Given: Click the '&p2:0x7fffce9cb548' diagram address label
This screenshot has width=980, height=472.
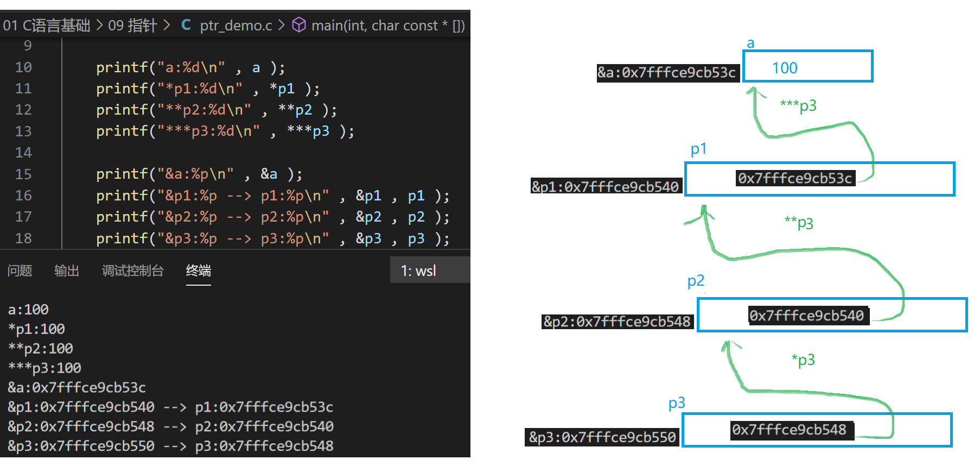Looking at the screenshot, I should pyautogui.click(x=618, y=322).
